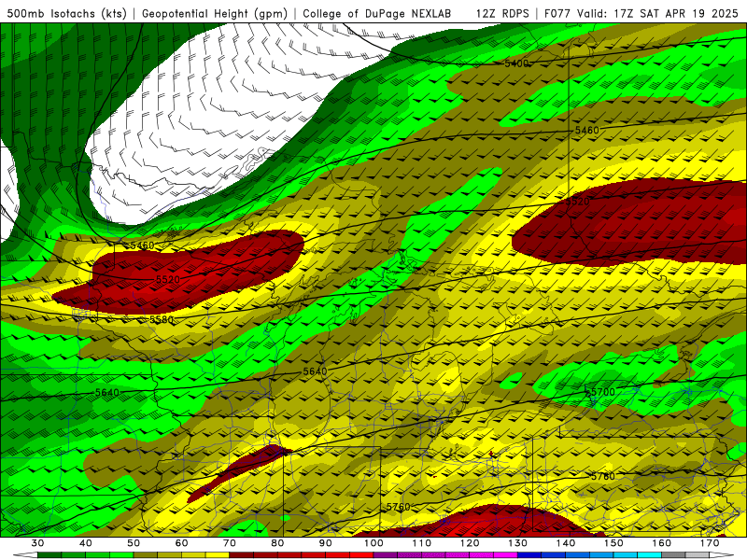Click the bright green legend swatch before 50
This screenshot has width=747, height=560.
click(x=121, y=555)
